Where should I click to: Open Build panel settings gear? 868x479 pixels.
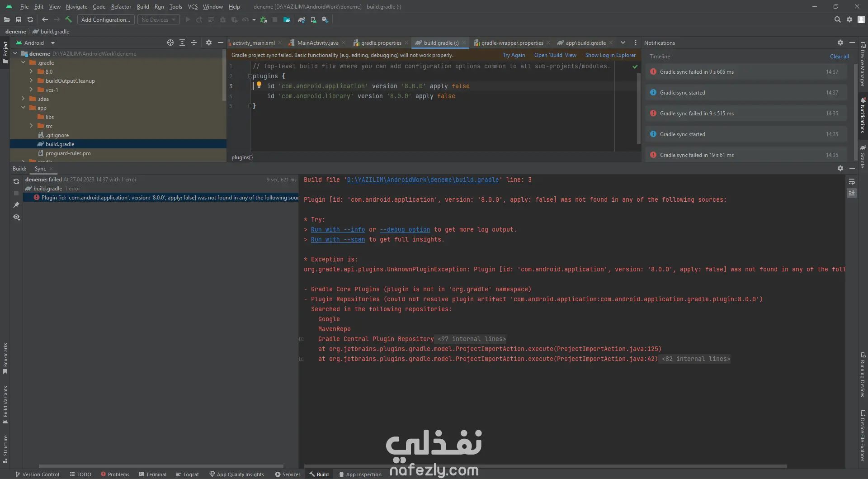(x=840, y=168)
